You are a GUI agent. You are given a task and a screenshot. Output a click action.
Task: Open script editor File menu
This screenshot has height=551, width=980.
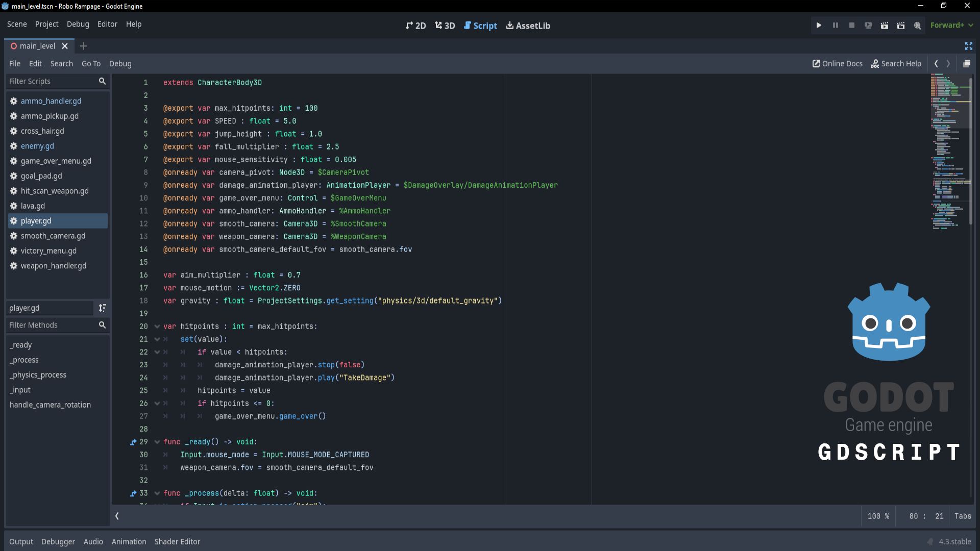pyautogui.click(x=15, y=64)
